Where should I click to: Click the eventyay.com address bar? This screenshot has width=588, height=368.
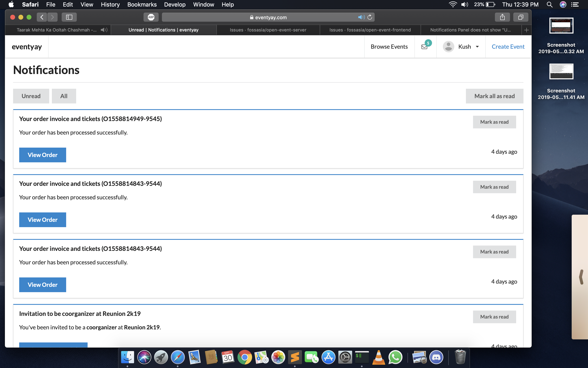tap(268, 17)
